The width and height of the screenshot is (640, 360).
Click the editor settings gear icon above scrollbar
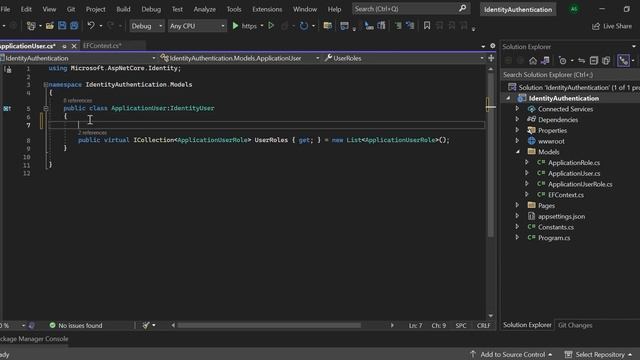point(493,46)
